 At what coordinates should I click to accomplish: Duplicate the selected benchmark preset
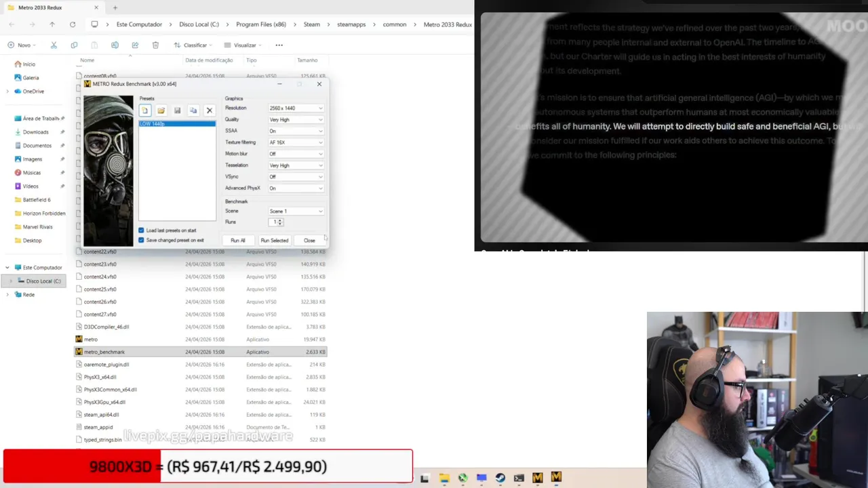pyautogui.click(x=193, y=110)
